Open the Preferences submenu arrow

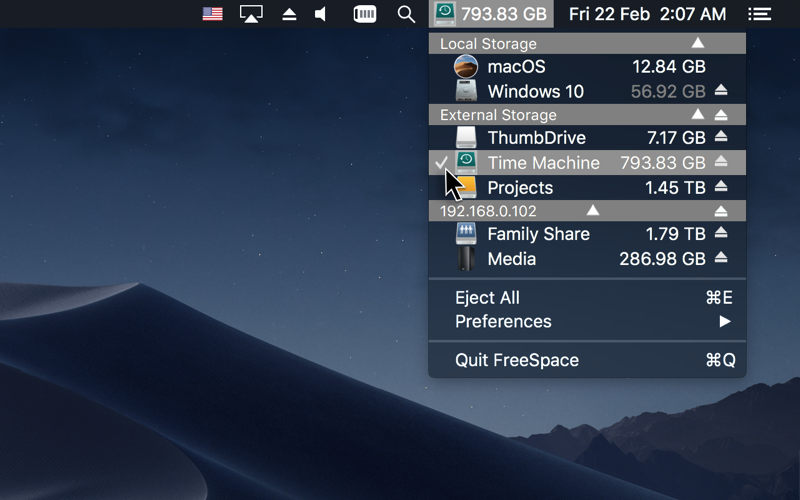pyautogui.click(x=724, y=321)
